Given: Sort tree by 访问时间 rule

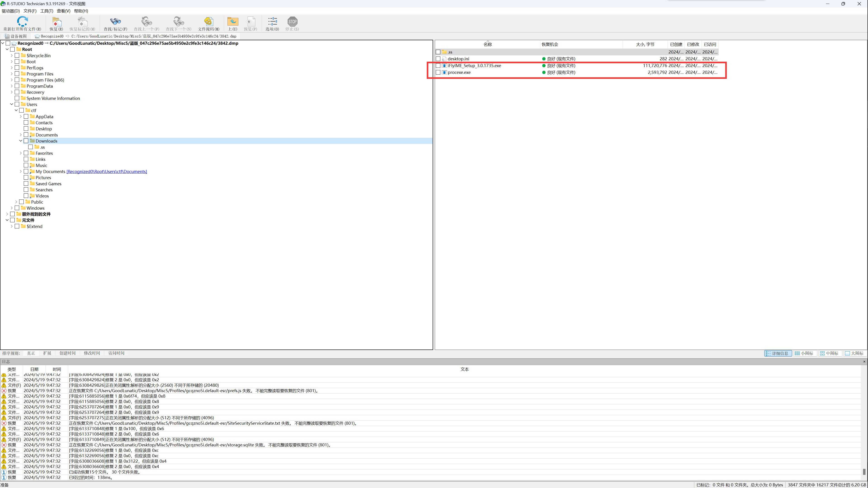Looking at the screenshot, I should [x=116, y=353].
